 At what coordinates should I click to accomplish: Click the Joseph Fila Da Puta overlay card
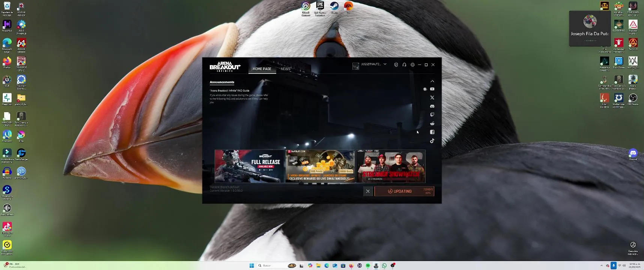[590, 28]
